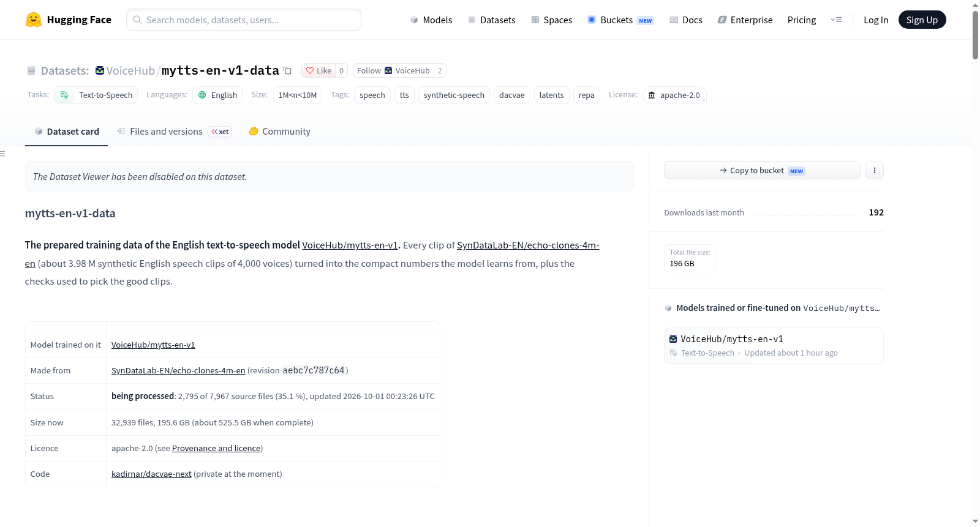Open SynDataLab-EN/echo-clones-4m-en link in Made from row
Viewport: 980px width, 527px height.
pos(178,370)
